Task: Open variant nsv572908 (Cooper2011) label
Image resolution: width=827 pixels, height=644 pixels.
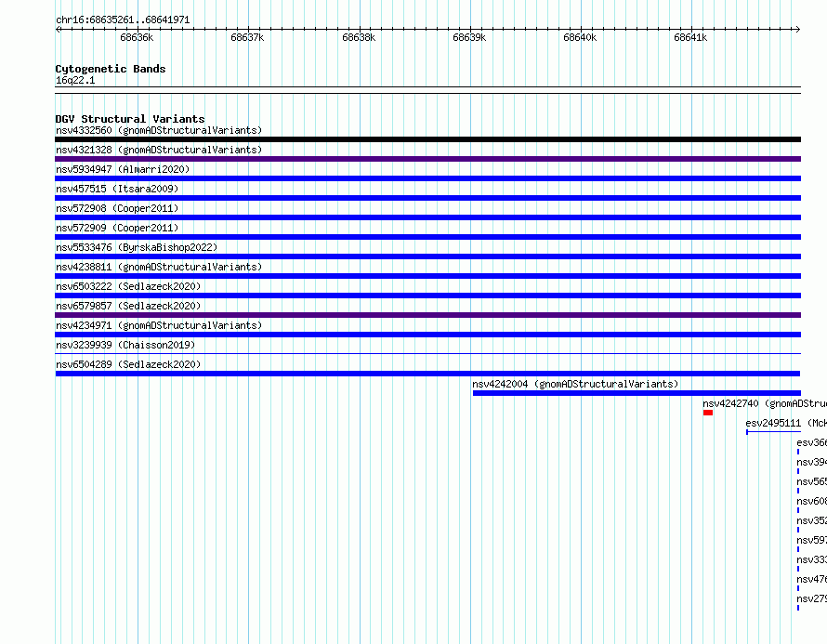Action: click(117, 208)
